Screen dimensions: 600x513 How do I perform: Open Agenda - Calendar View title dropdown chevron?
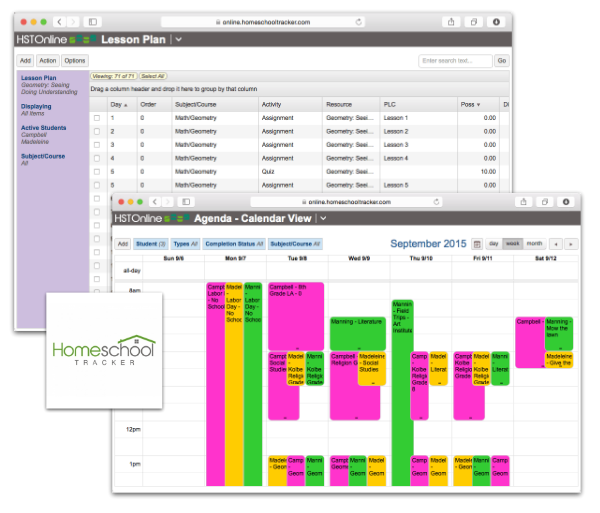tap(323, 218)
